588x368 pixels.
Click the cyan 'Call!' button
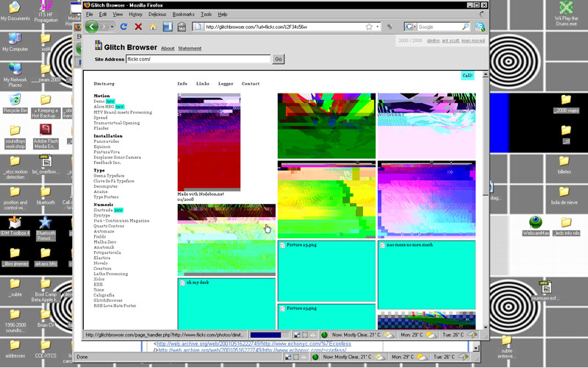click(467, 76)
